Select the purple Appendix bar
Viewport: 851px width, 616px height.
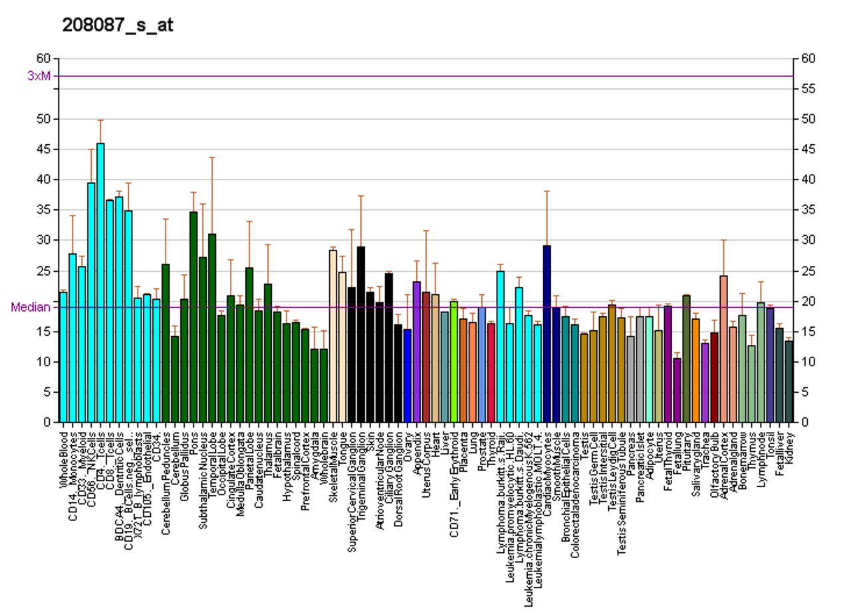(x=417, y=352)
